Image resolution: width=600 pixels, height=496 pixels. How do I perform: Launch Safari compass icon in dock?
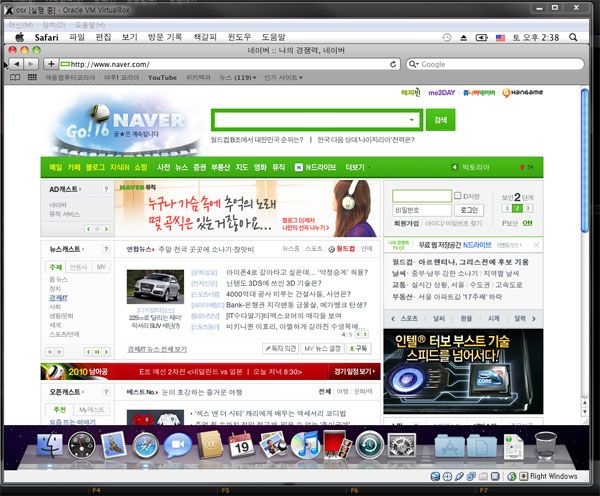pos(145,446)
